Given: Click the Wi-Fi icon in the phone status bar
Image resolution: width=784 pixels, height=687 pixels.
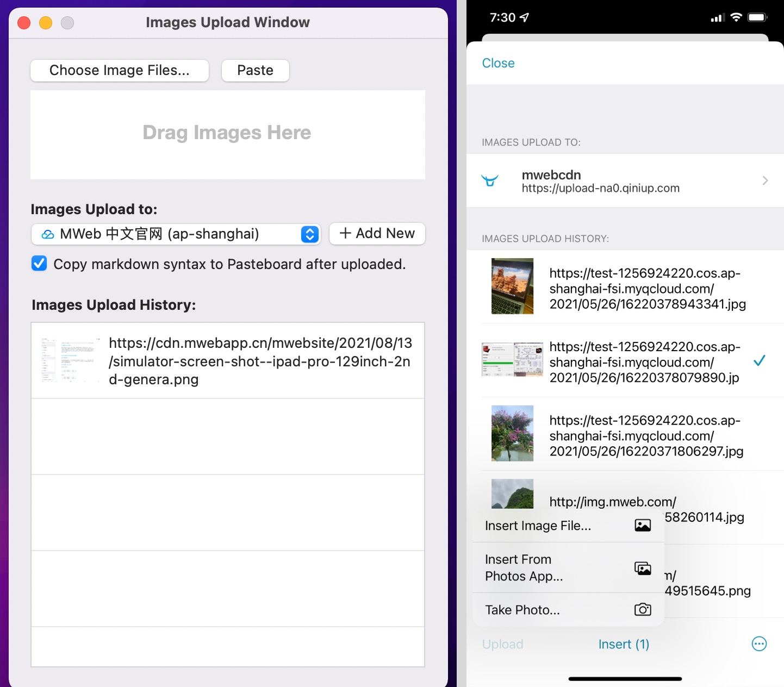Looking at the screenshot, I should [x=736, y=17].
